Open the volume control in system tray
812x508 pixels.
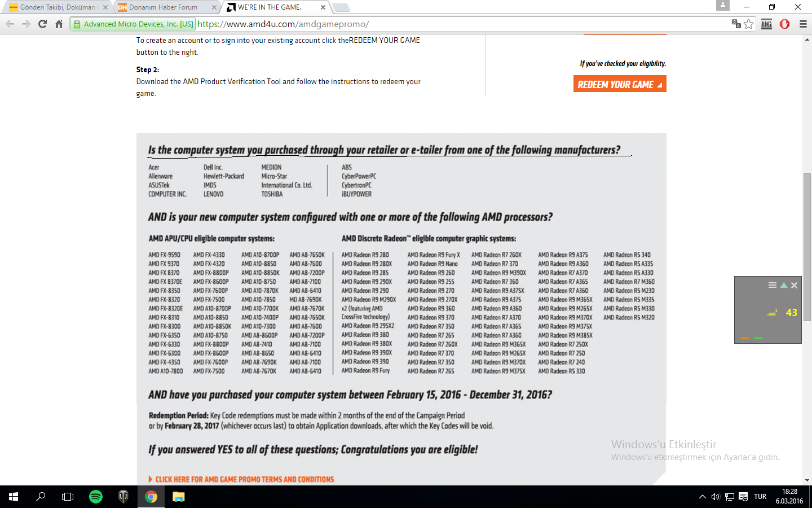716,497
